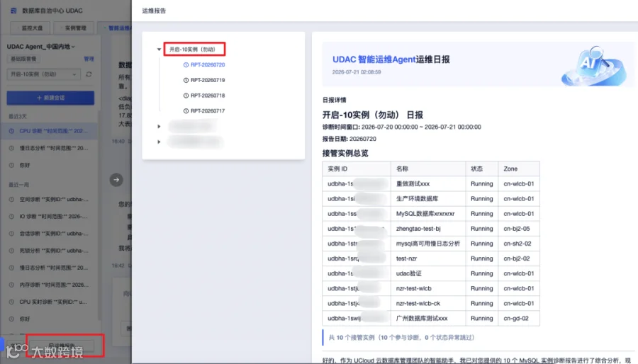
Task: Open the IO 诊断 时间范围 conversation
Action: (50, 216)
